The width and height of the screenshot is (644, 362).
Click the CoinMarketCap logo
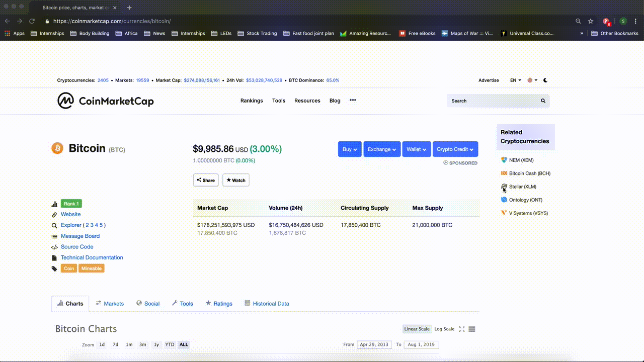pyautogui.click(x=106, y=101)
